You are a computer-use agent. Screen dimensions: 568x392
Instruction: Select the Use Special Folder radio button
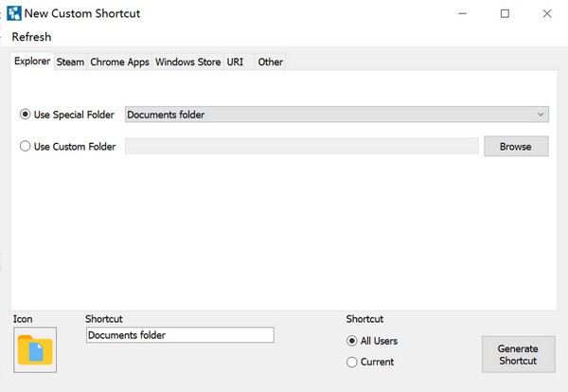tap(26, 115)
